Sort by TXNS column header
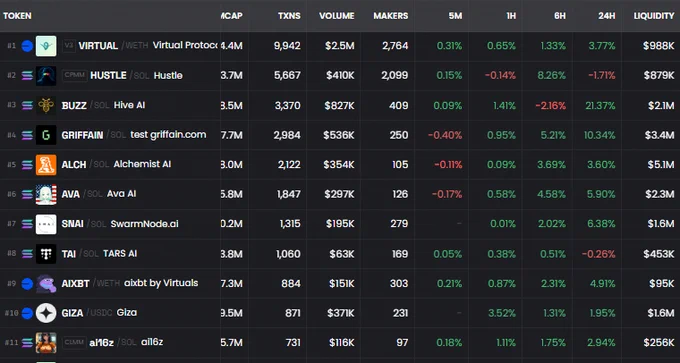The image size is (680, 363). (x=289, y=16)
